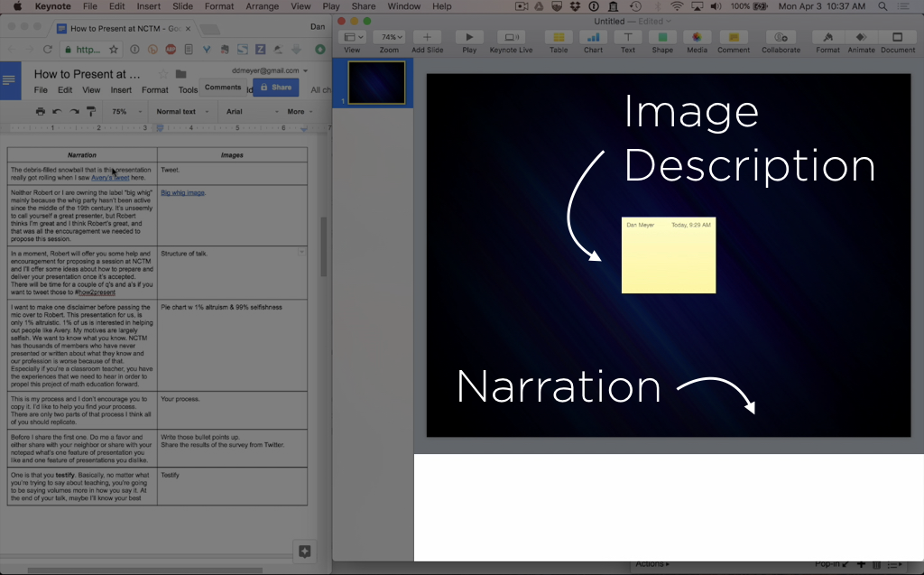Star the Google Docs document
924x575 pixels.
click(x=163, y=74)
